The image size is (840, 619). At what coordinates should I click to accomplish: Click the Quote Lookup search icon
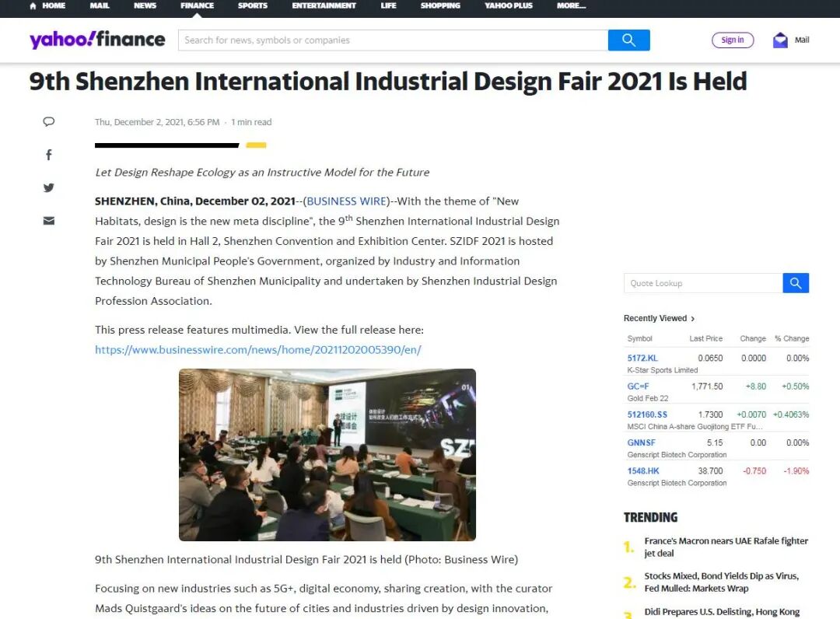pos(796,283)
